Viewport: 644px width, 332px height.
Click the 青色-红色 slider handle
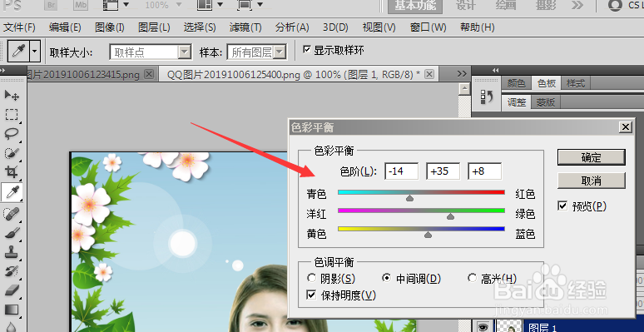(x=409, y=199)
